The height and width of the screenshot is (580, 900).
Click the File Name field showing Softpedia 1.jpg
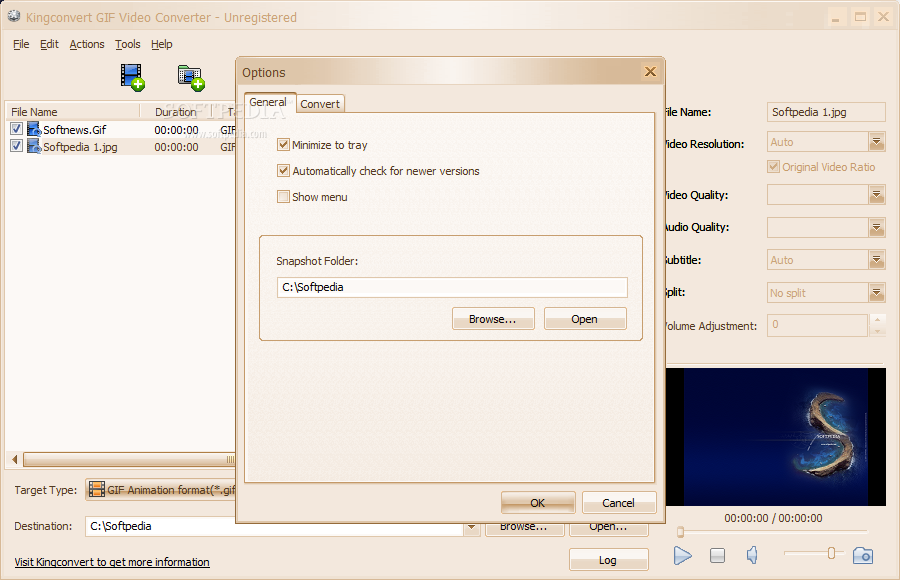pos(826,112)
